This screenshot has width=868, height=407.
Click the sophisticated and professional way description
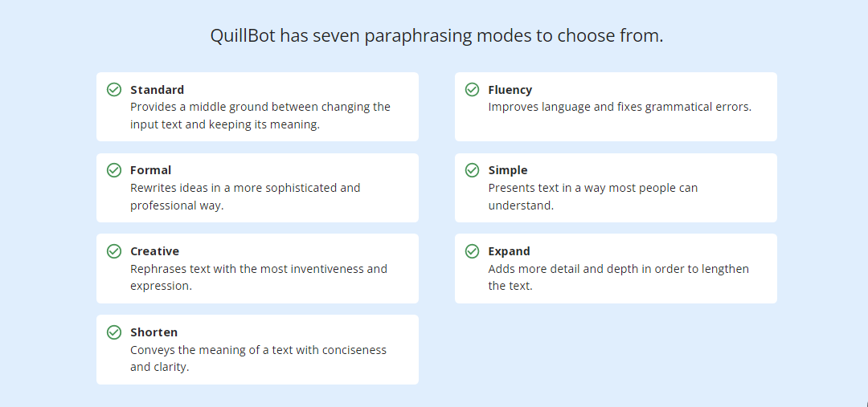tap(245, 197)
